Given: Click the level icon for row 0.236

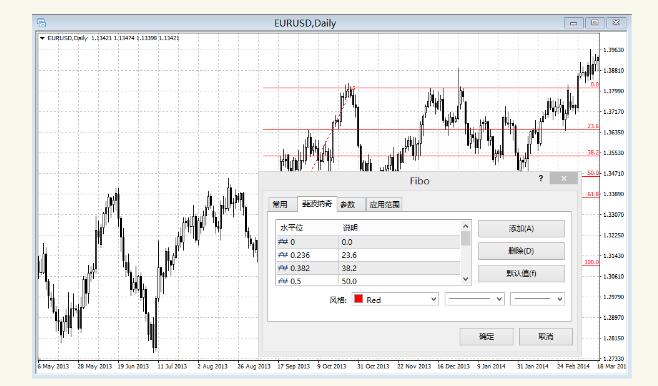Looking at the screenshot, I should coord(283,255).
